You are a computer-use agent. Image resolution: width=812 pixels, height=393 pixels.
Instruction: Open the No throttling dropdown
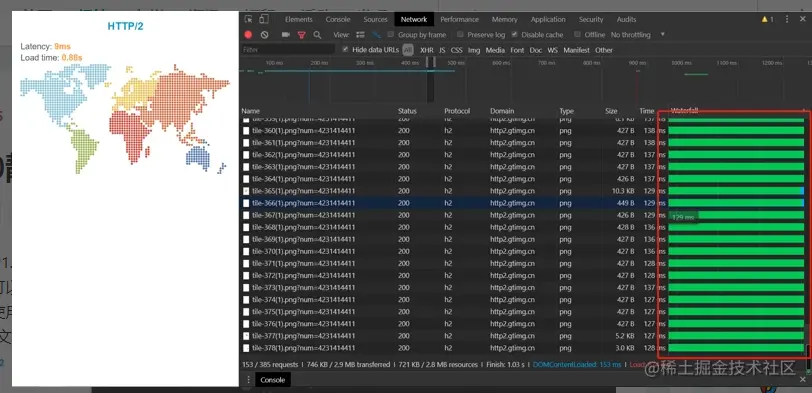point(637,35)
